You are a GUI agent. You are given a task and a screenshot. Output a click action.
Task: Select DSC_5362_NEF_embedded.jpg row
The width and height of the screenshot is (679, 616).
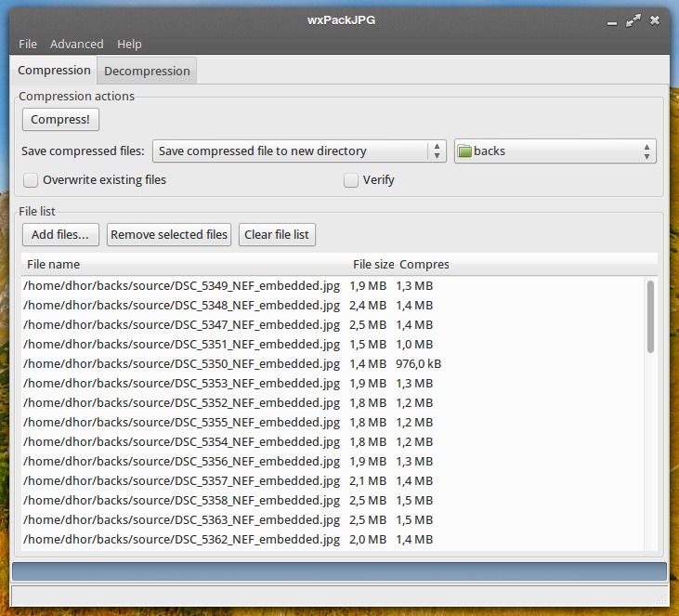[333, 539]
